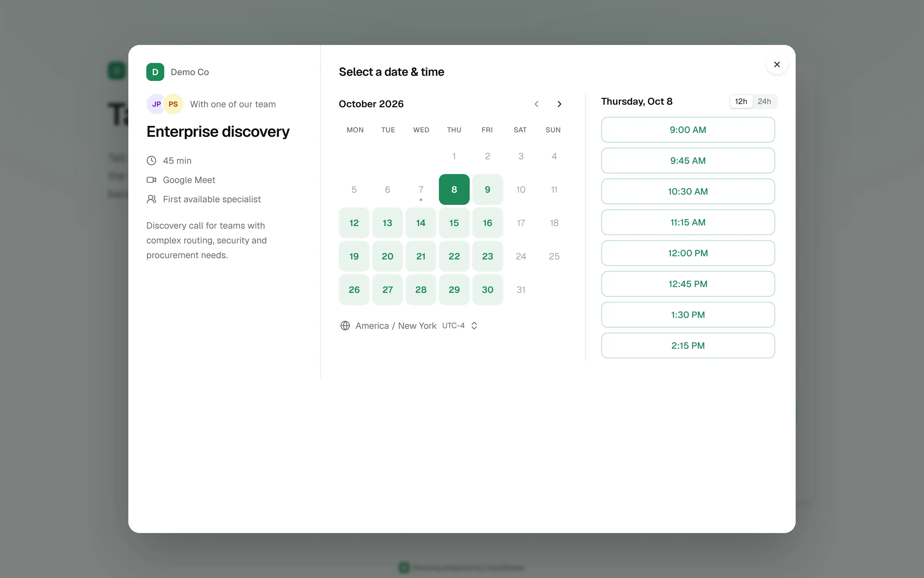Choose the 1:30 PM time slot
924x578 pixels.
point(688,315)
